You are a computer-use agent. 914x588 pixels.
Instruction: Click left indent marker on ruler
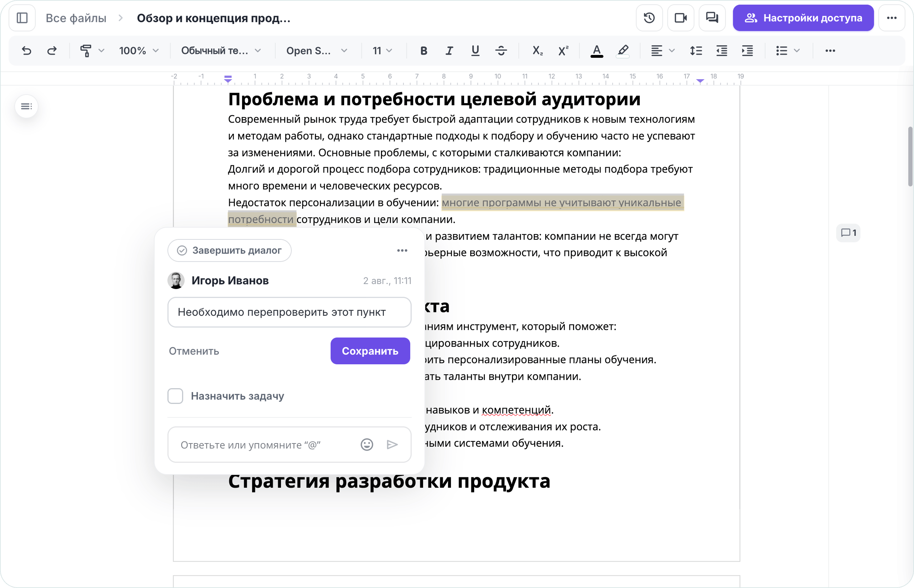(228, 78)
